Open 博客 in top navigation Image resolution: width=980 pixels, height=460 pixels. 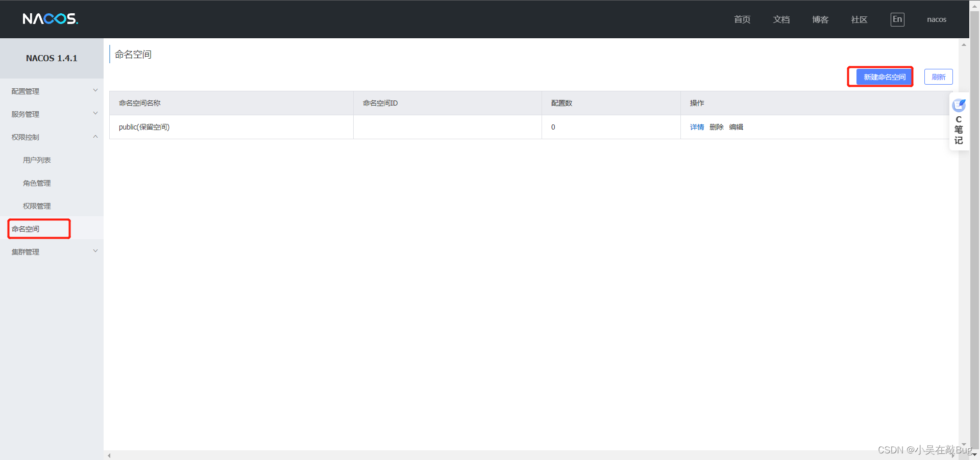pyautogui.click(x=820, y=19)
